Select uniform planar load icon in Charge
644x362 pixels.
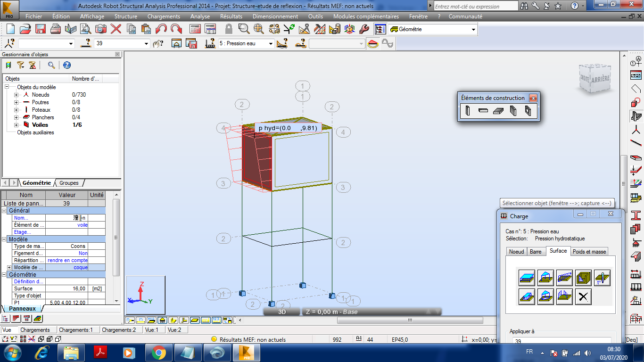(x=527, y=278)
